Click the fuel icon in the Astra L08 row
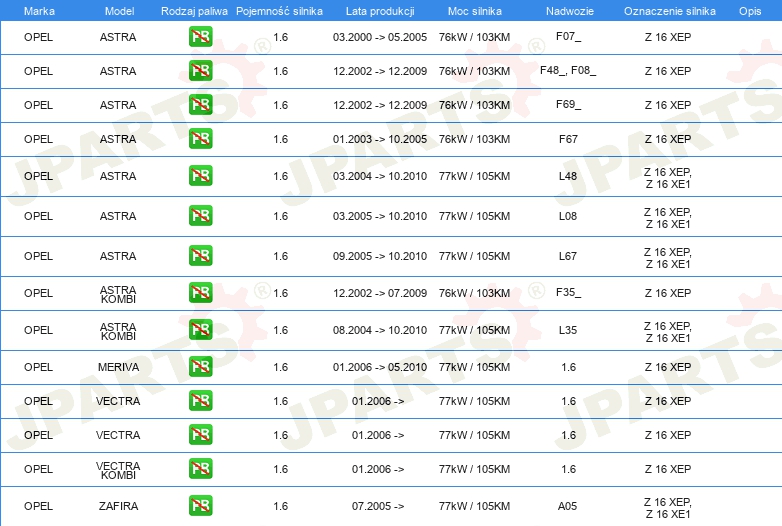The height and width of the screenshot is (526, 782). [x=200, y=216]
